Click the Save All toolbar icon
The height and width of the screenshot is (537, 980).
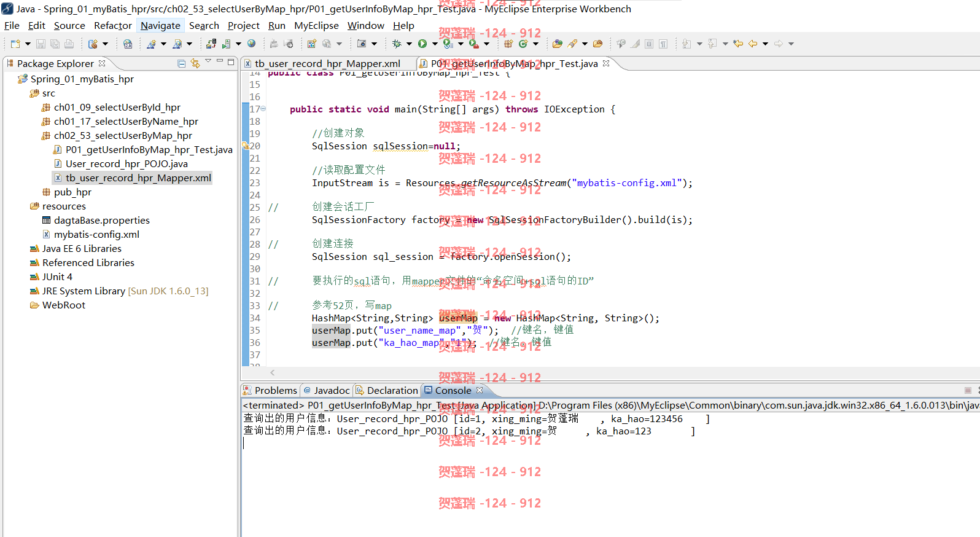55,44
